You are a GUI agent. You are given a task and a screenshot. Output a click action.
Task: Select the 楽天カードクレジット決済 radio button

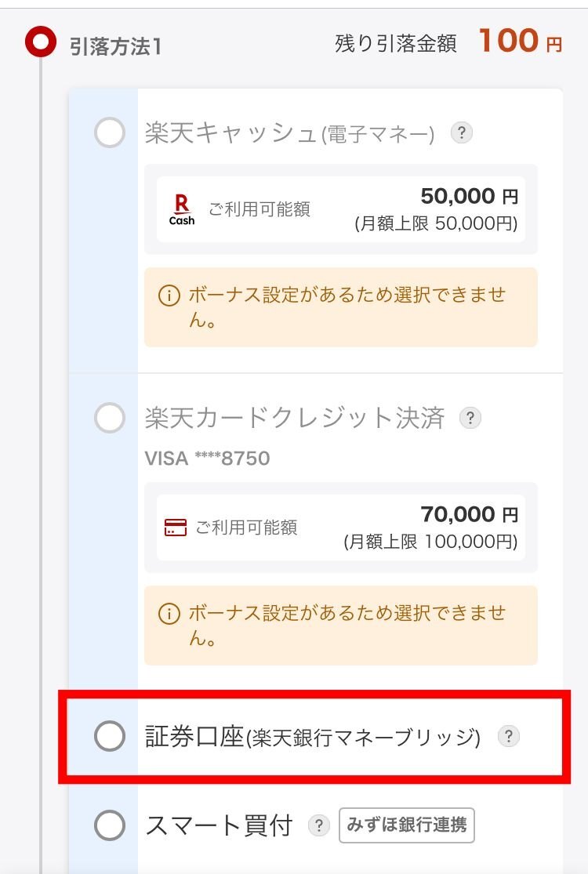110,418
